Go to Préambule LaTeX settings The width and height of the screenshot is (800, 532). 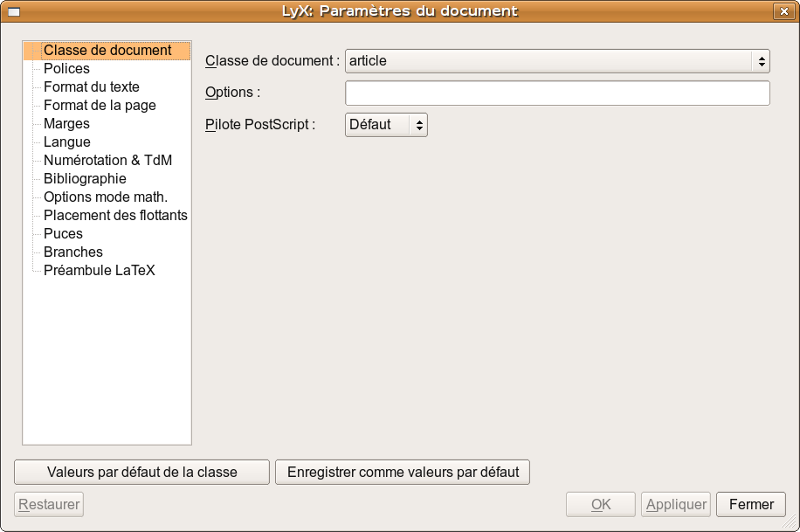[99, 270]
